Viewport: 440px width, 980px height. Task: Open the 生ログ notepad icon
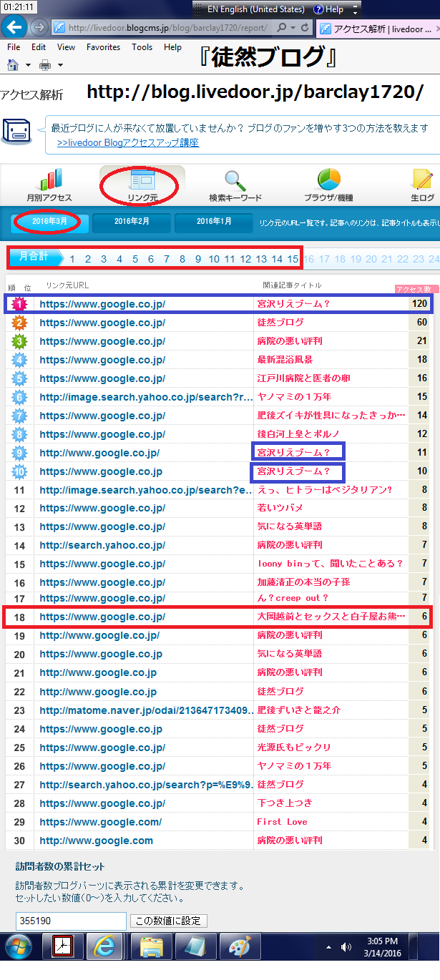pos(422,180)
